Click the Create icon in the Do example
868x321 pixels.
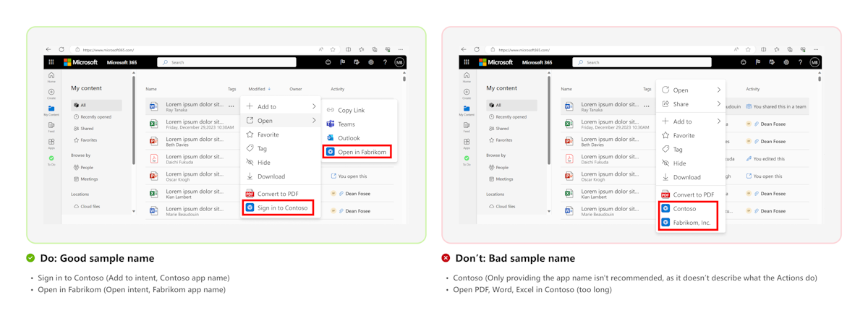(x=51, y=94)
